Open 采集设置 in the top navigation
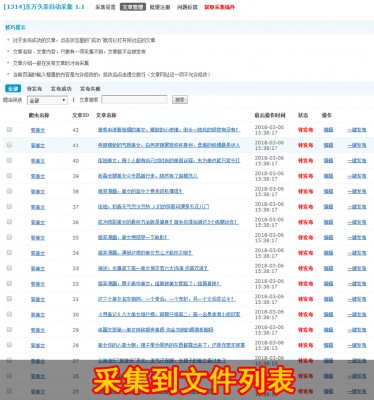Image resolution: width=374 pixels, height=400 pixels. pos(105,7)
